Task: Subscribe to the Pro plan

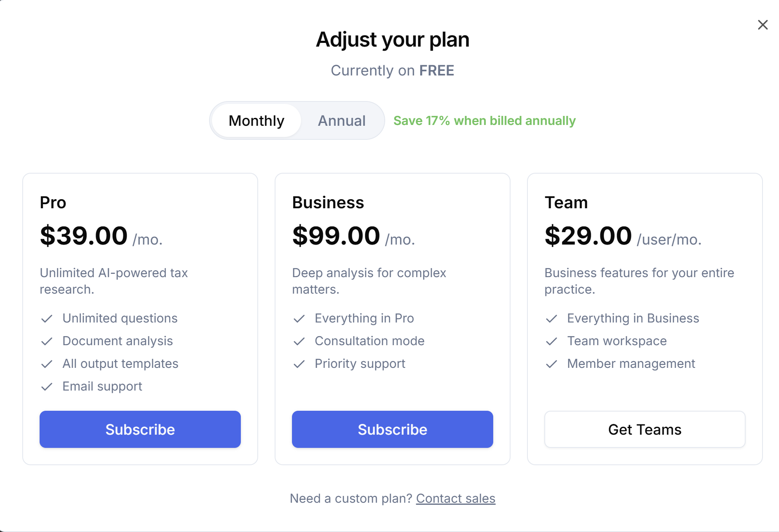Action: [x=140, y=429]
